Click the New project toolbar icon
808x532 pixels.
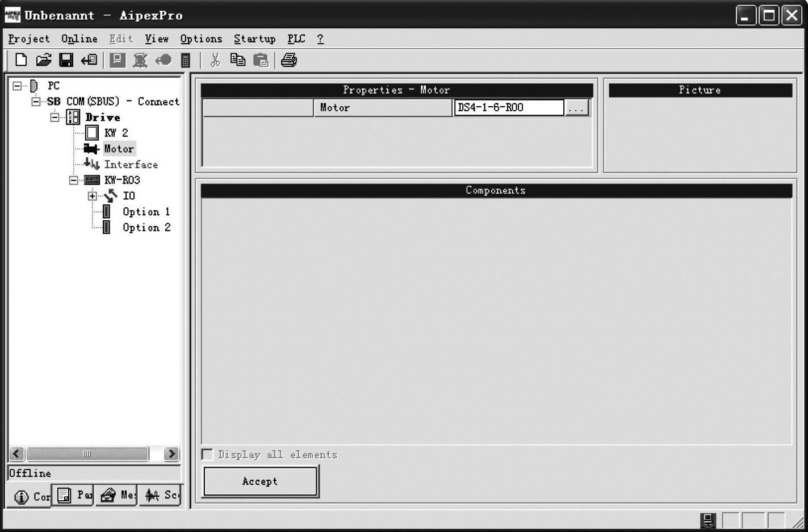click(21, 60)
